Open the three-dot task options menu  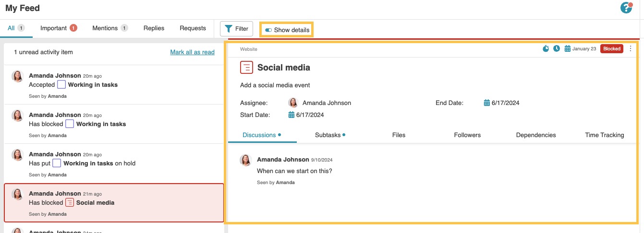(631, 48)
